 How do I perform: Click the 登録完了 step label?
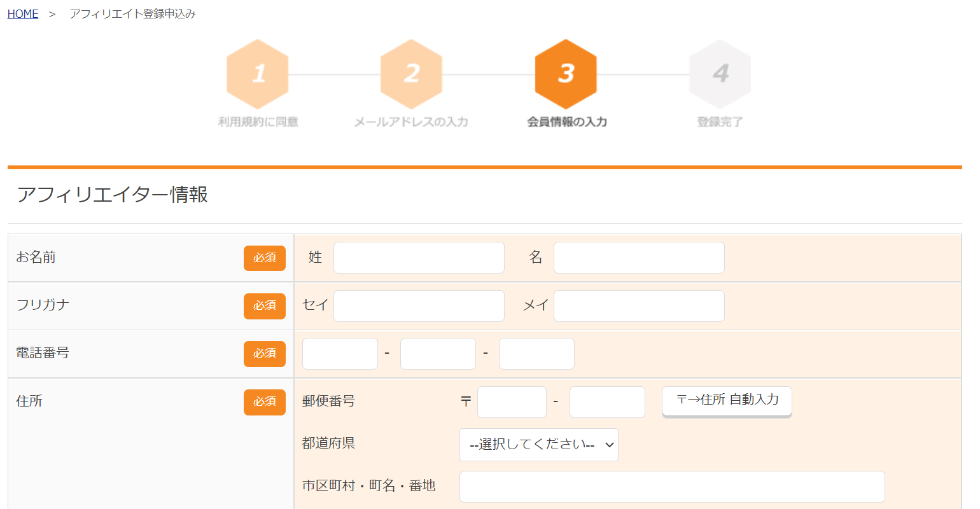(x=720, y=122)
